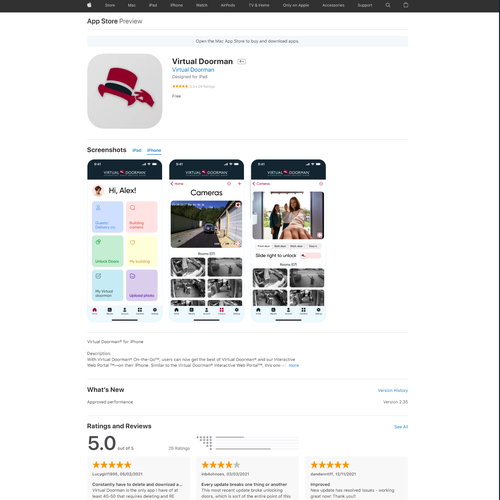Open the search magnifier icon
Screen dimensions: 500x500
[x=388, y=5]
